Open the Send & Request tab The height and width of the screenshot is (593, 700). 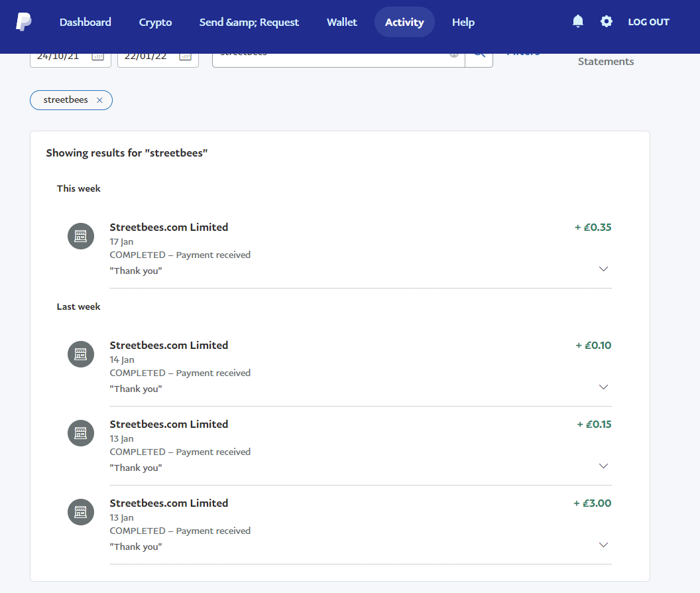249,22
